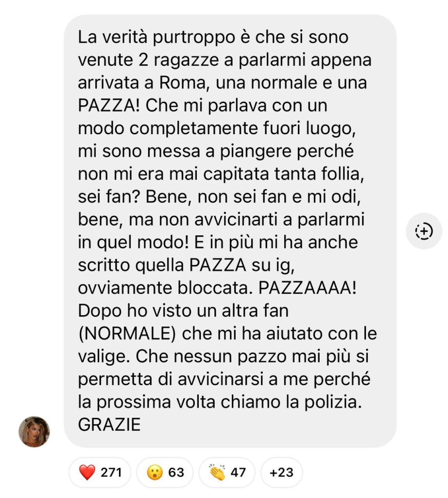
Task: Click the words 'modo completamente fuori luogo'
Action: click(217, 128)
